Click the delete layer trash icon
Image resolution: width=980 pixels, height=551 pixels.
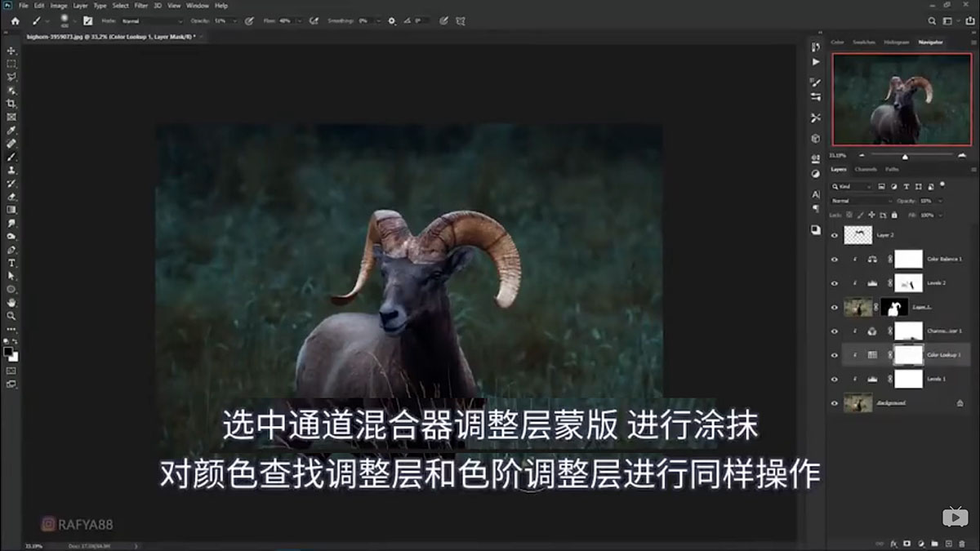962,542
